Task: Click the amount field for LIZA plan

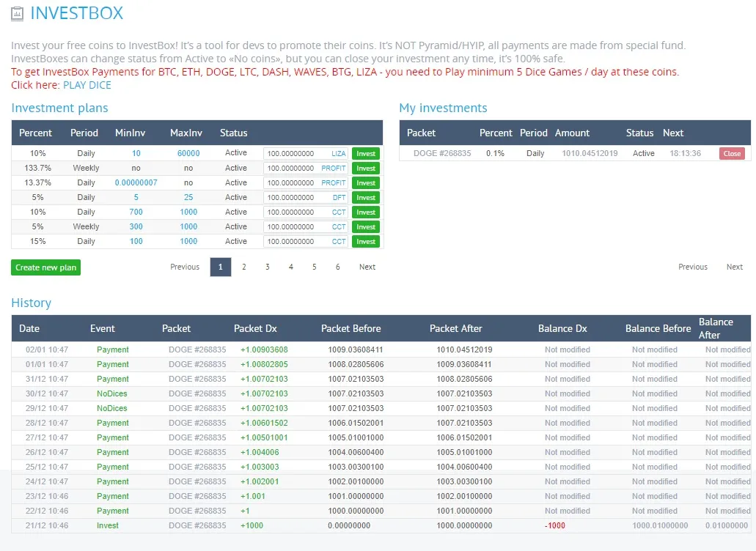Action: [x=306, y=154]
